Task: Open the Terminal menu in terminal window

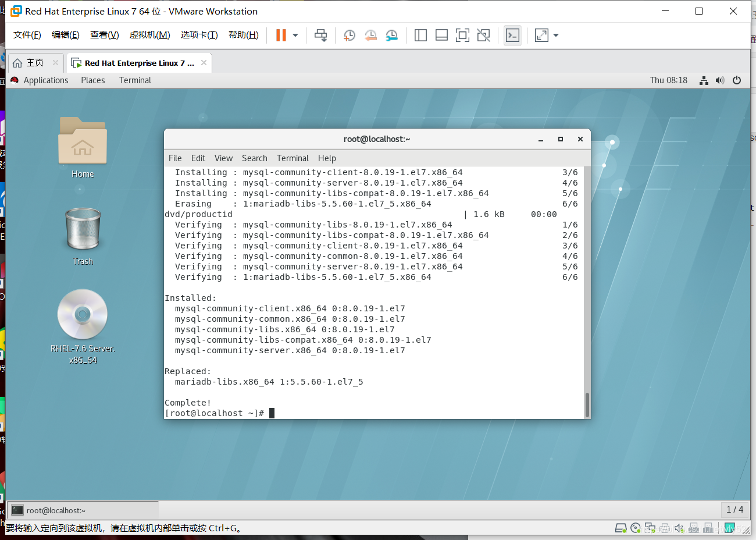Action: tap(293, 158)
